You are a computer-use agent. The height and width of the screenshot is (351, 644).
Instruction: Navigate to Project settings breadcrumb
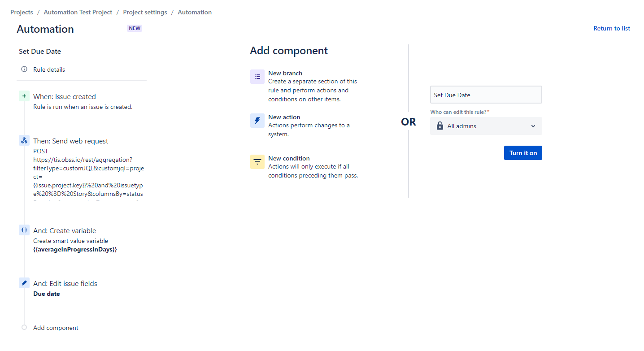[145, 12]
